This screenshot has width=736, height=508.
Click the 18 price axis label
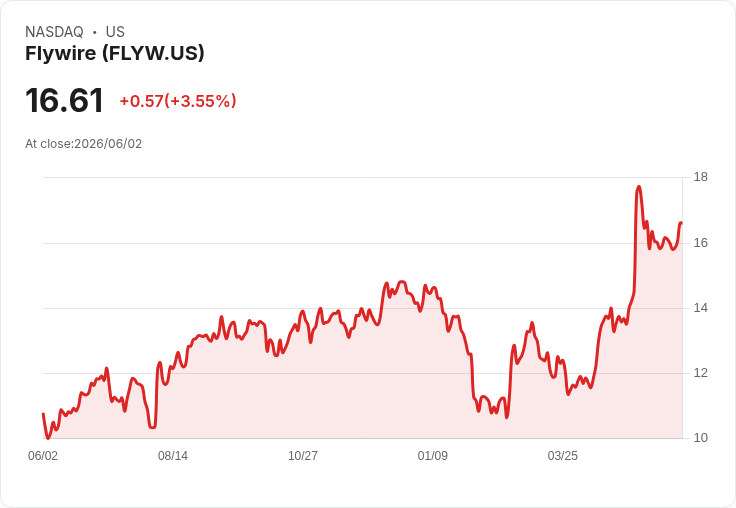[701, 177]
